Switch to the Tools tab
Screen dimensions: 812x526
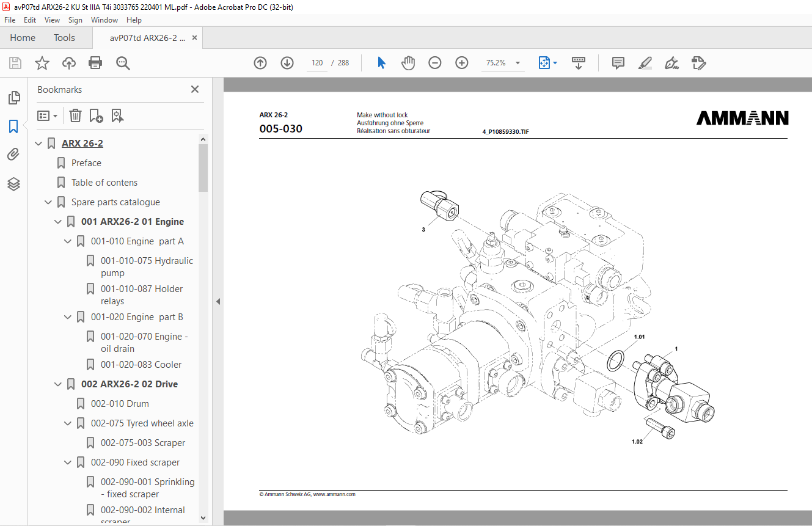click(64, 38)
